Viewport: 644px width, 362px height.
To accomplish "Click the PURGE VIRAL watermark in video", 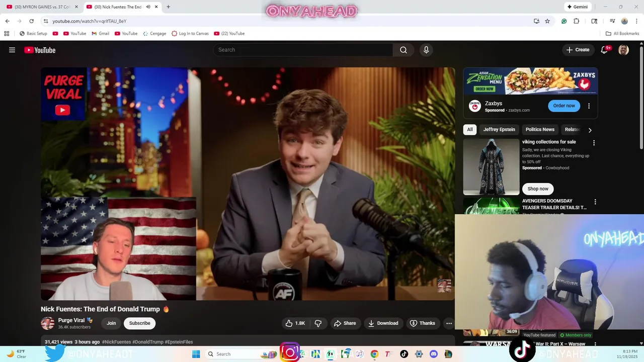I will 63,95.
